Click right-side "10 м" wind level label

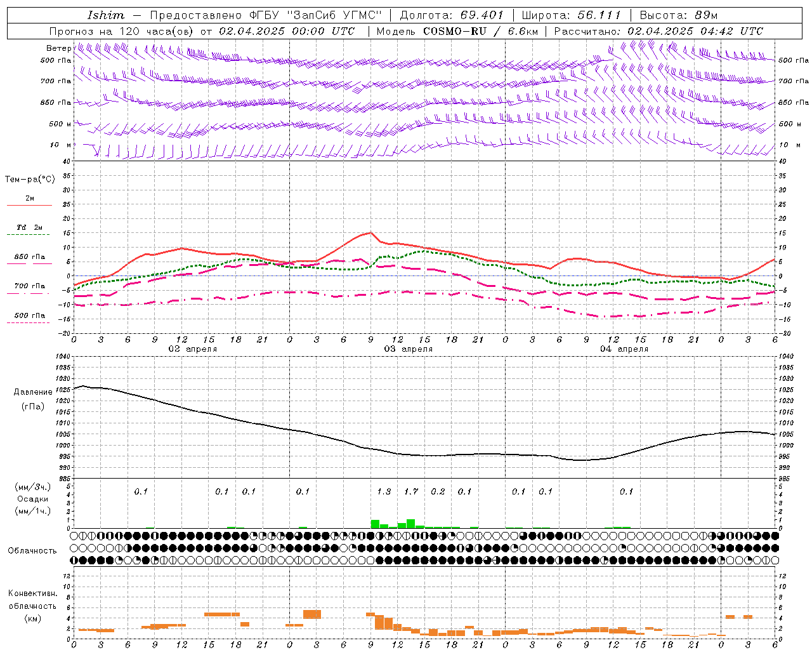790,145
